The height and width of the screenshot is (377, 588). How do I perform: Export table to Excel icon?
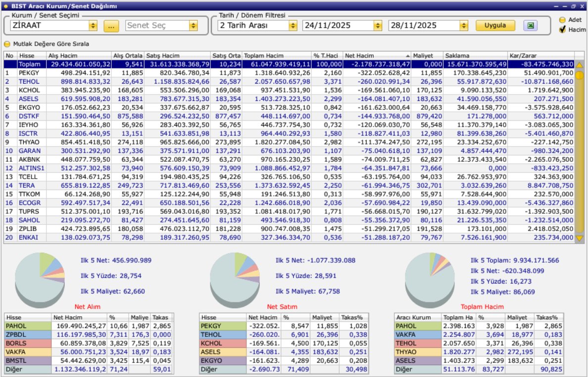(x=530, y=26)
